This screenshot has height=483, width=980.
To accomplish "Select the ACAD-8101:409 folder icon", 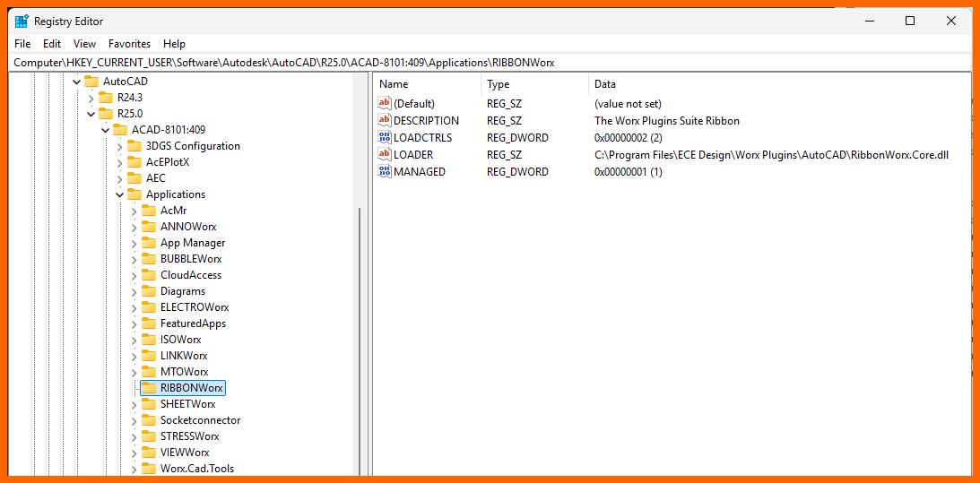I will click(x=120, y=130).
